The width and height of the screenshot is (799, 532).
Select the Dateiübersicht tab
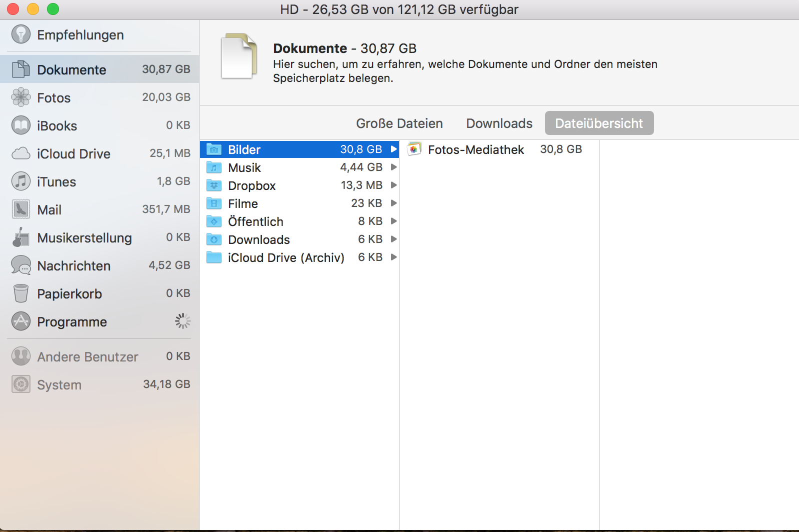click(x=599, y=123)
